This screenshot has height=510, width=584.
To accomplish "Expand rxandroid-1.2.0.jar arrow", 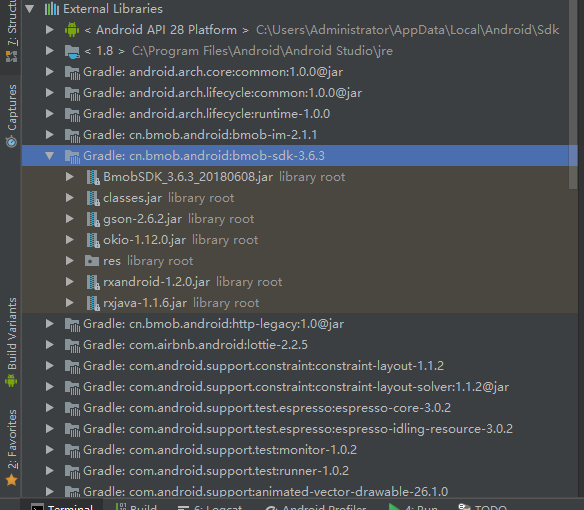I will [70, 282].
